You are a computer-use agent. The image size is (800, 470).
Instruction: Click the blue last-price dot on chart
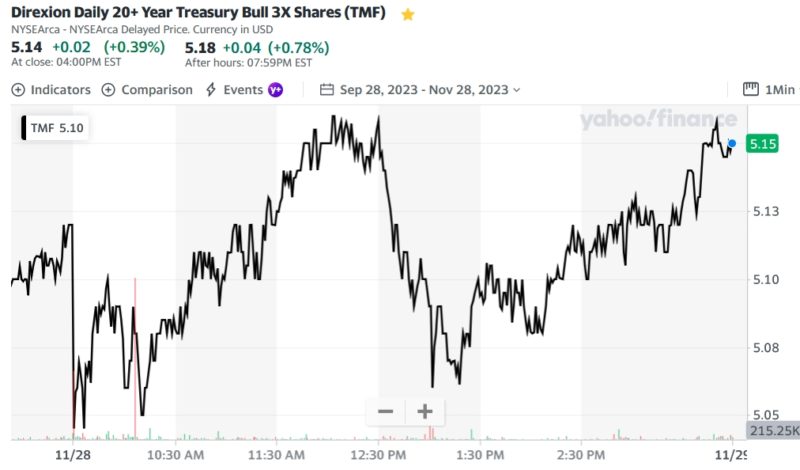(x=732, y=144)
